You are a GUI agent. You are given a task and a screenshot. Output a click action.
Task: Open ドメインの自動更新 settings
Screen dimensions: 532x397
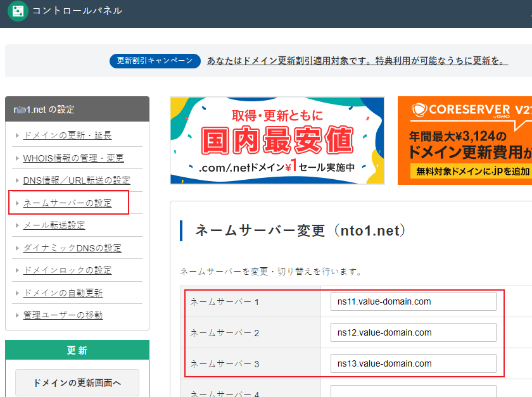(63, 293)
